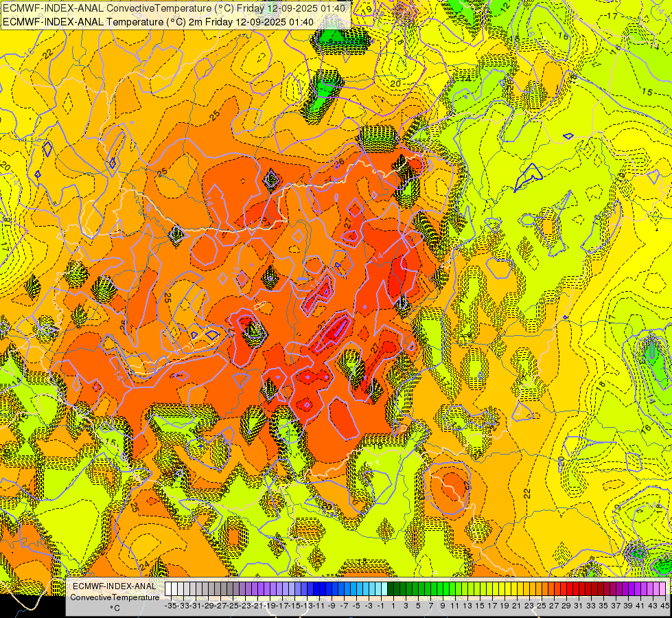This screenshot has height=618, width=672.
Task: Click the -11 value in the color legend
Action: click(x=319, y=606)
